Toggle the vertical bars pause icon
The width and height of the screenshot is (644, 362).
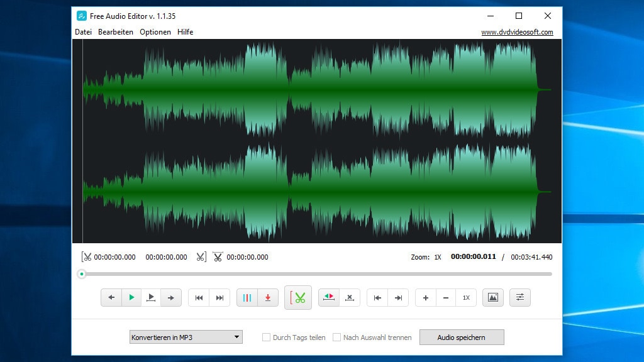(x=247, y=297)
